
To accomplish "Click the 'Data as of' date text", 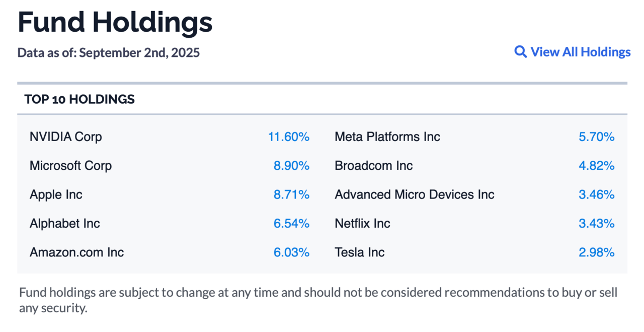I will click(109, 52).
